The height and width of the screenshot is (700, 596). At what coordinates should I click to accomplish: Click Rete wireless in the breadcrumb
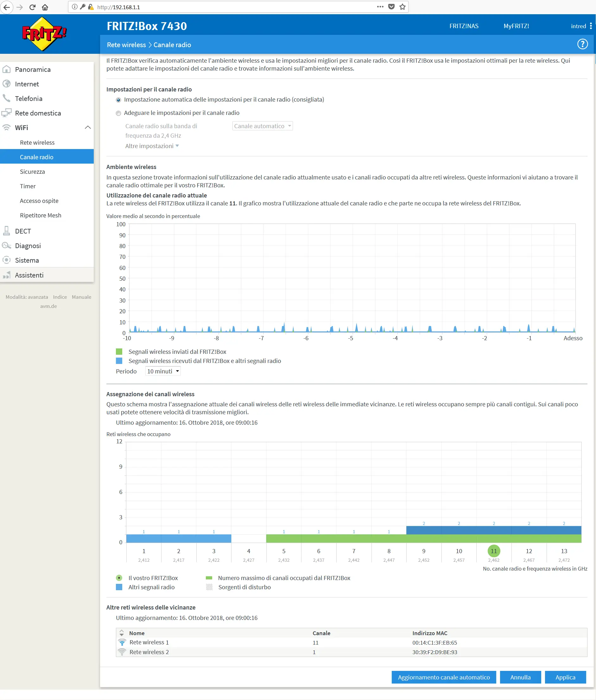pyautogui.click(x=126, y=45)
